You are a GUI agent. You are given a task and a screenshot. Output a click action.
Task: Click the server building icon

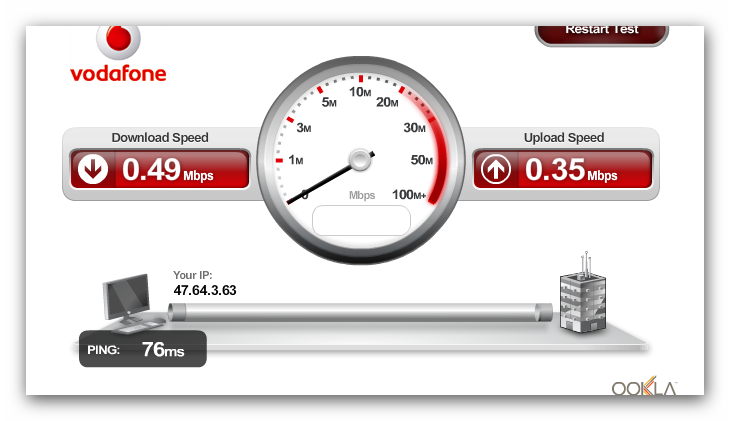click(583, 293)
